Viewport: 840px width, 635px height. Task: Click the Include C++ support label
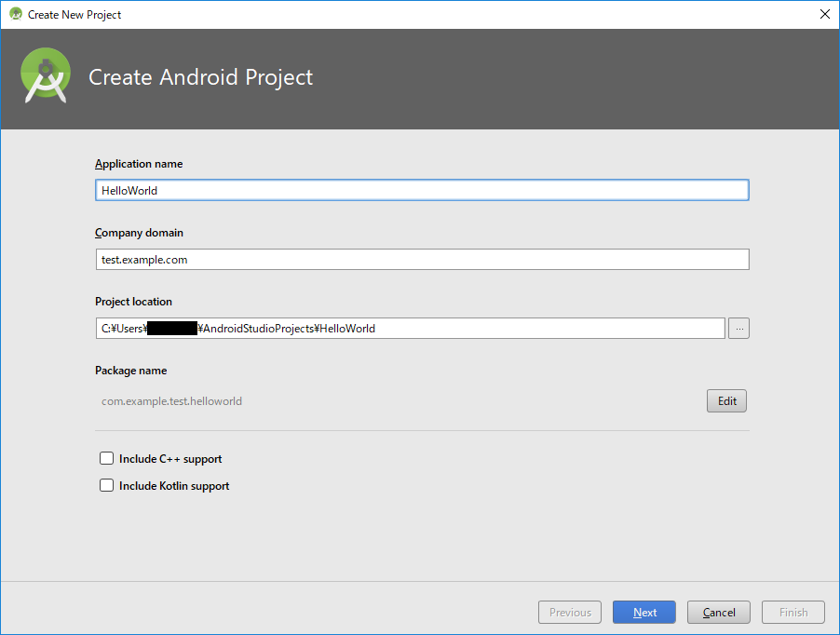pyautogui.click(x=170, y=459)
